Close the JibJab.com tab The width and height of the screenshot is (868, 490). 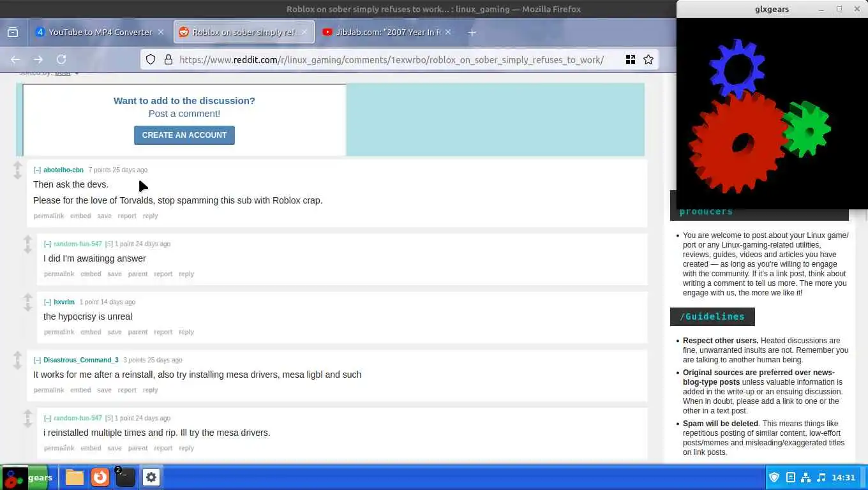coord(447,32)
